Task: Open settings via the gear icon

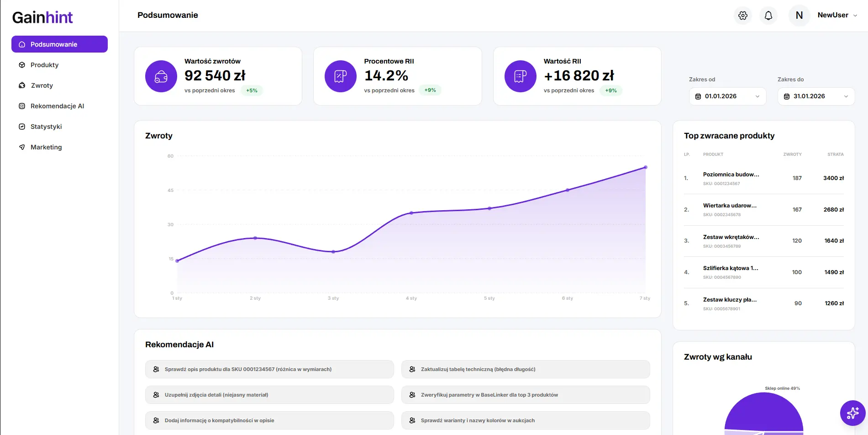Action: coord(743,16)
